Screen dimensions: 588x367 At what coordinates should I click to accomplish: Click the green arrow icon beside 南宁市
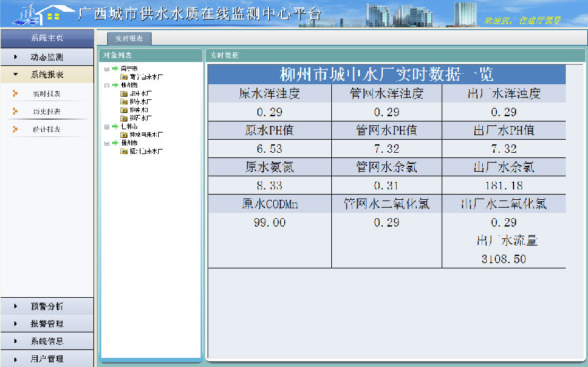tap(115, 68)
